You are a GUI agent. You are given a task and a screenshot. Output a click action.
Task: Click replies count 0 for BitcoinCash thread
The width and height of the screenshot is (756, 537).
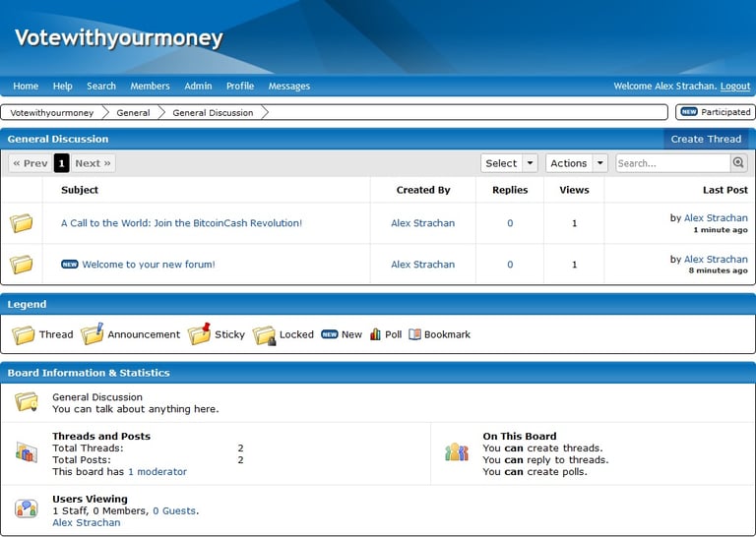coord(510,223)
